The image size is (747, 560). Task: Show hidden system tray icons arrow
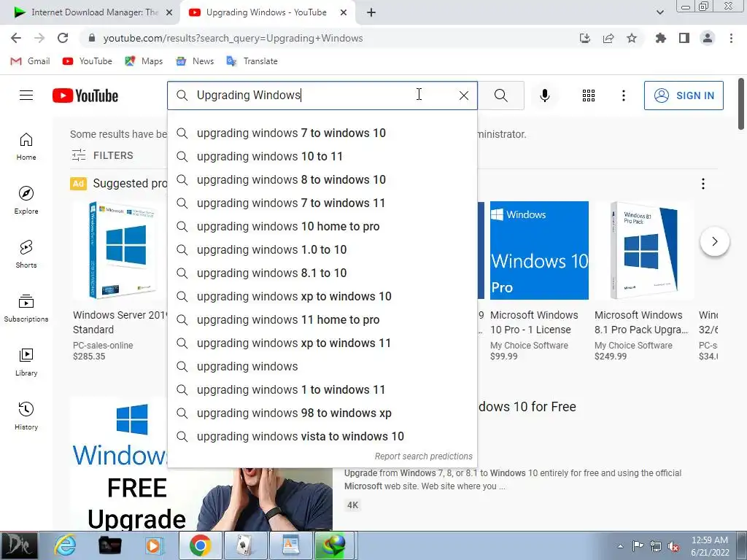click(620, 546)
